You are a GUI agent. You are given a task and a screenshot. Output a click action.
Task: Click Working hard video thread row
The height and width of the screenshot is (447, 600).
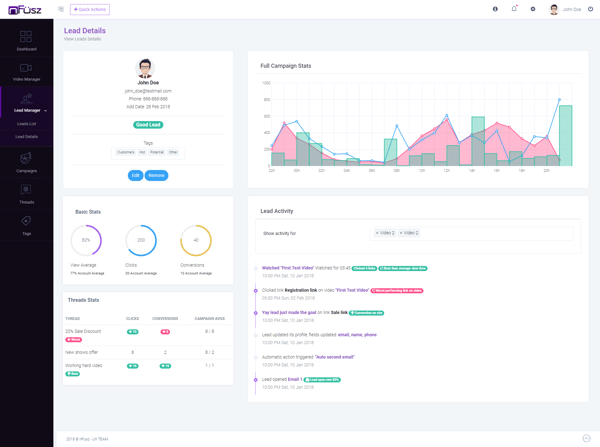(148, 369)
